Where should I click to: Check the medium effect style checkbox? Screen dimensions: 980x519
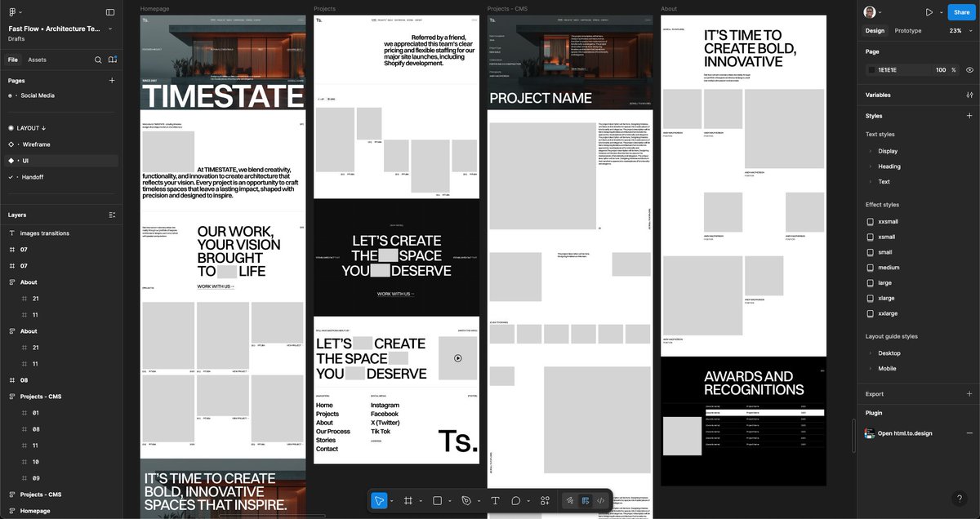869,268
